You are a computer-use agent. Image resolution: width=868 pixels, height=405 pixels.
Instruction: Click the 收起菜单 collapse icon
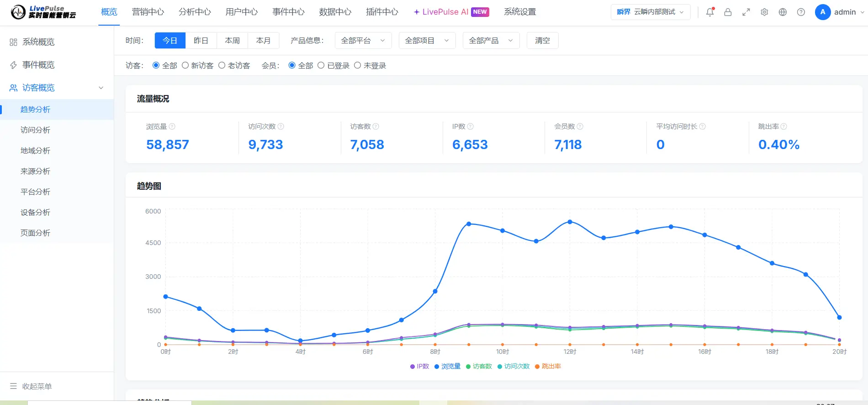[x=13, y=386]
